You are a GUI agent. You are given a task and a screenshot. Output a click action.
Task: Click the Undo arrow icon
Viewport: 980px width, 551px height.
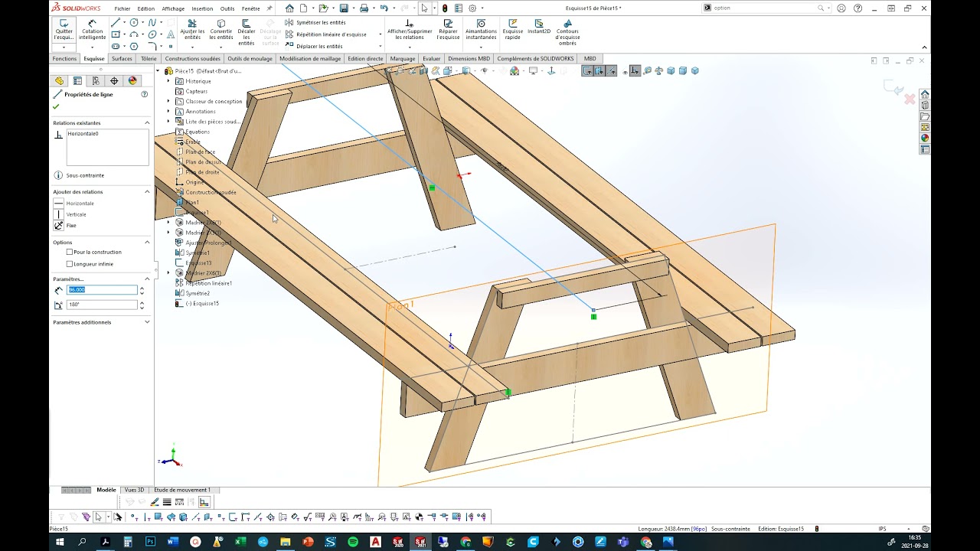click(x=384, y=8)
